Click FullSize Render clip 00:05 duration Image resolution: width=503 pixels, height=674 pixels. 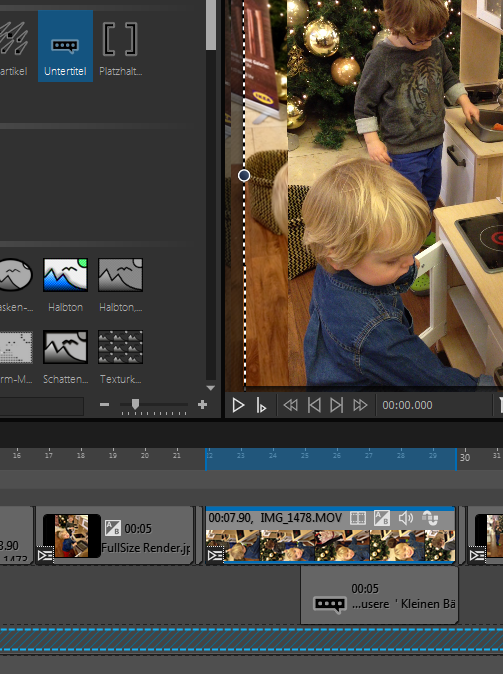(138, 528)
